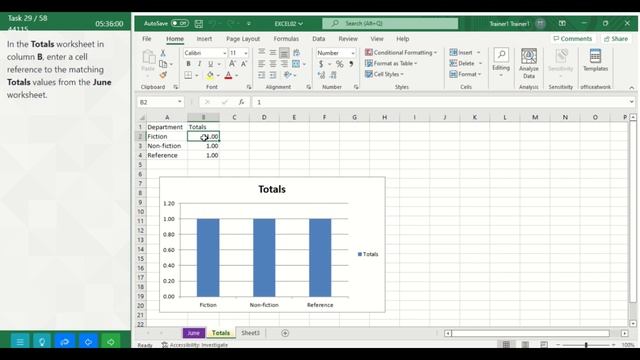The image size is (640, 360).
Task: Click the Name Box showing B2
Action: [160, 102]
